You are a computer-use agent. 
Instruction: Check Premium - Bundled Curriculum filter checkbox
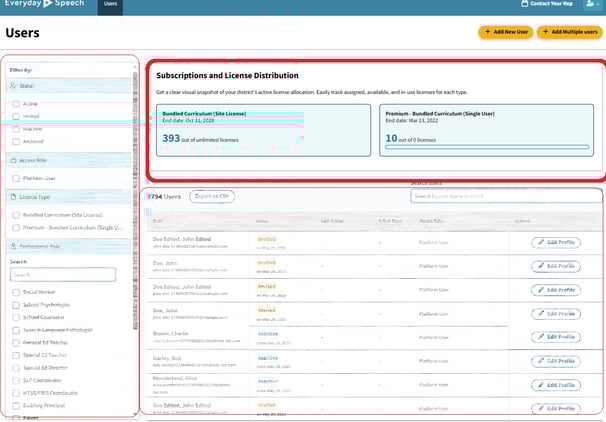coord(16,228)
